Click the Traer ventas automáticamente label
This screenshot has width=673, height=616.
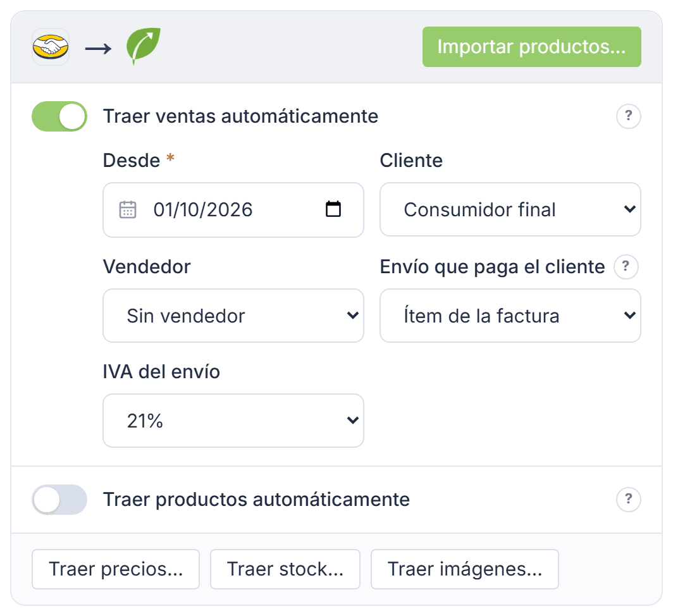(x=241, y=116)
